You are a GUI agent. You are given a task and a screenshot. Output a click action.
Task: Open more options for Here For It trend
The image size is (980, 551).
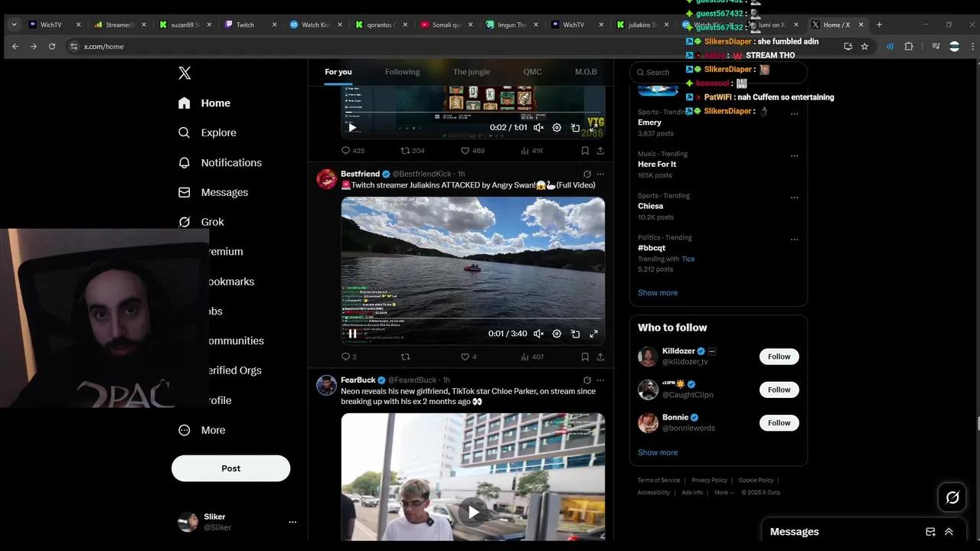point(794,155)
